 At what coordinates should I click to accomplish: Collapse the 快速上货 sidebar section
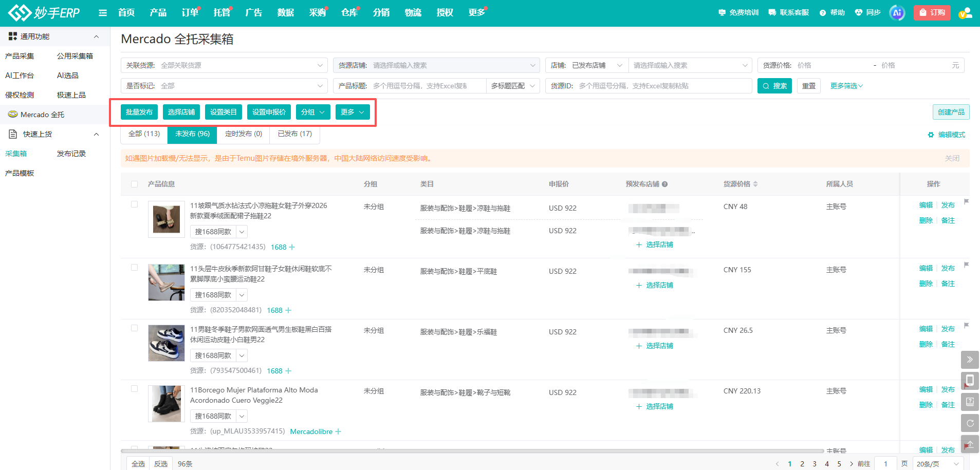[x=96, y=134]
